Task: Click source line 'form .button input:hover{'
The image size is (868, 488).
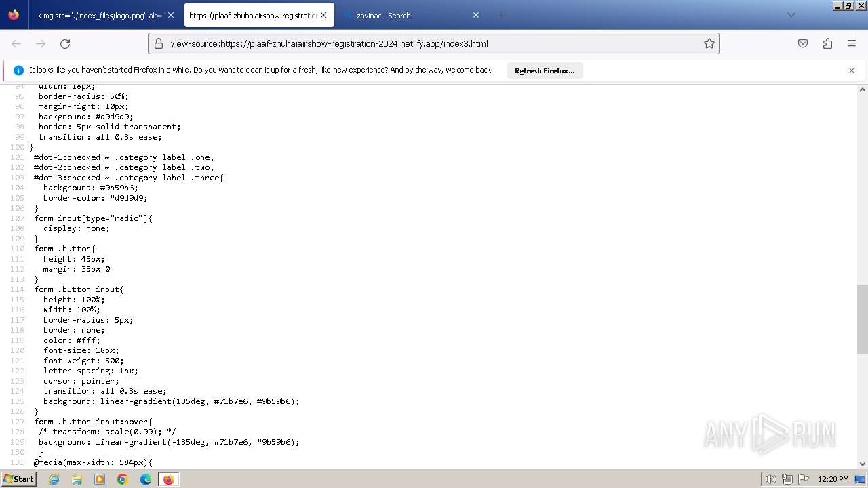Action: point(94,422)
